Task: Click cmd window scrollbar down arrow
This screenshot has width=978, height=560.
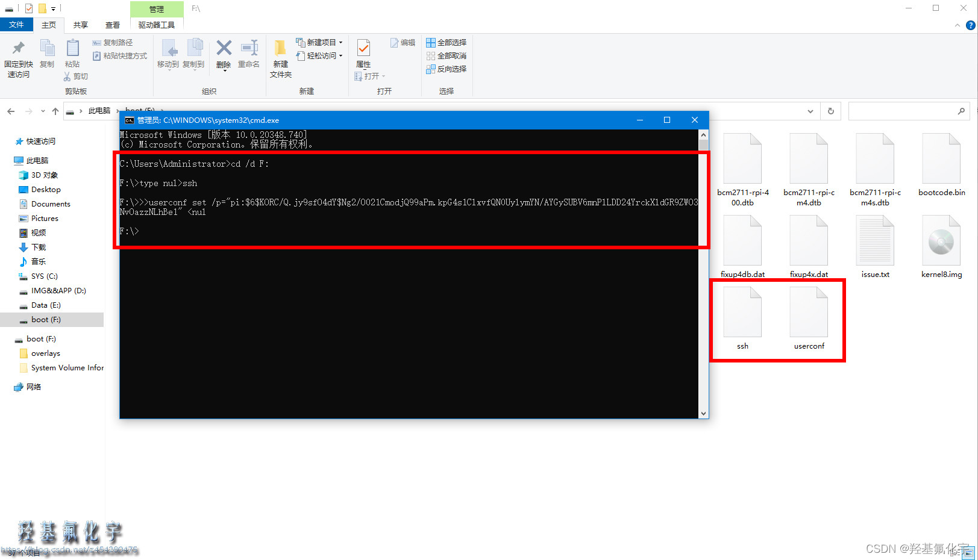Action: [703, 414]
